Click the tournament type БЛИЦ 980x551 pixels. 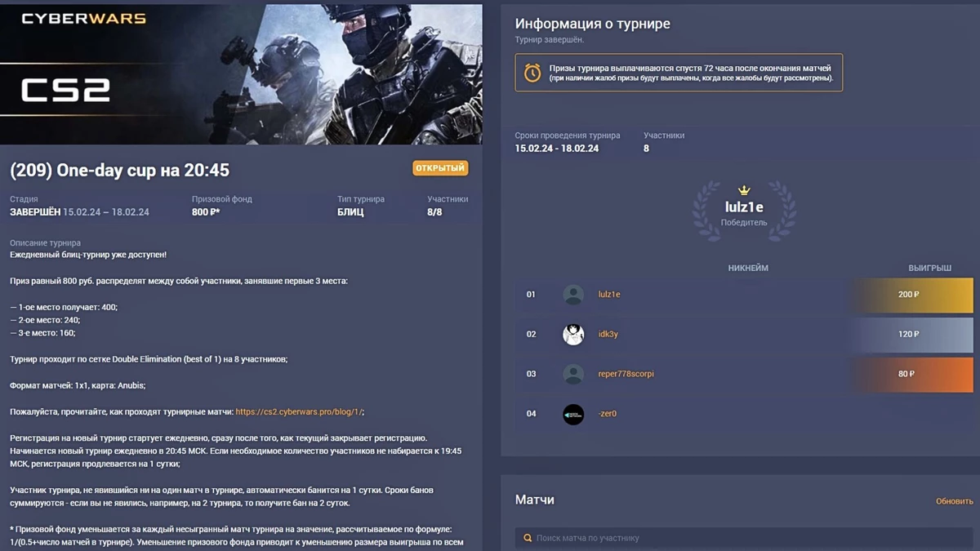pyautogui.click(x=350, y=212)
